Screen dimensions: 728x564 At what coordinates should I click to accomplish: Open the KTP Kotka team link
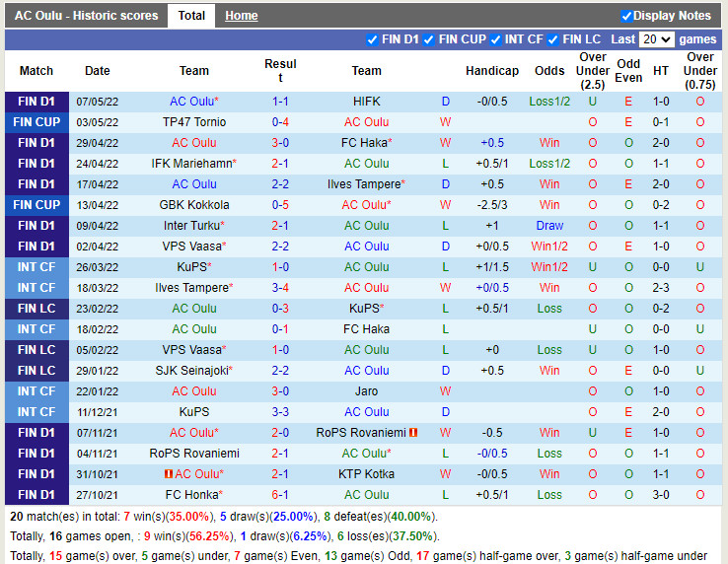pos(366,474)
